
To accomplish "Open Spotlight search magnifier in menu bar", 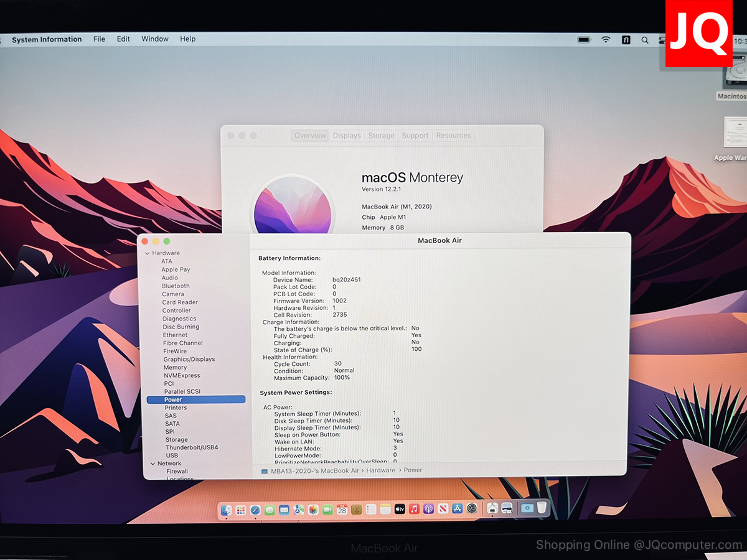I will [x=645, y=40].
